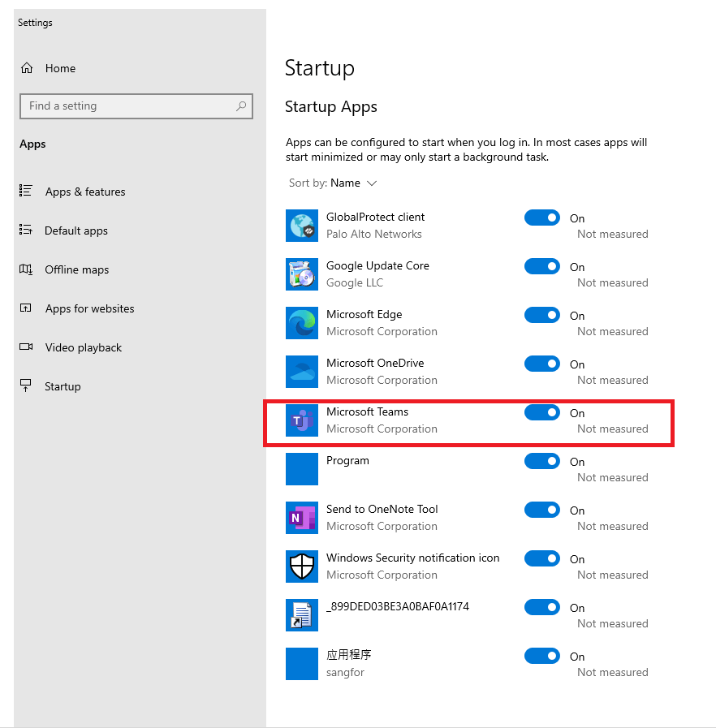Click the Microsoft OneDrive cloud icon
The image size is (716, 728).
[x=302, y=372]
